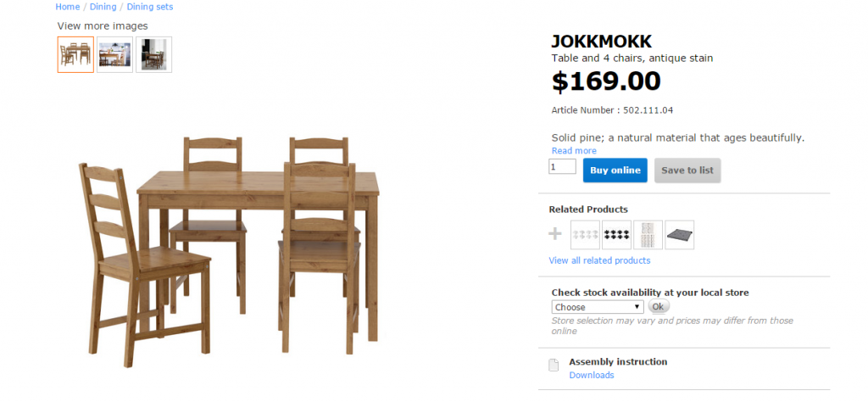
Task: Open the Downloads link under Assembly instruction
Action: (x=591, y=375)
